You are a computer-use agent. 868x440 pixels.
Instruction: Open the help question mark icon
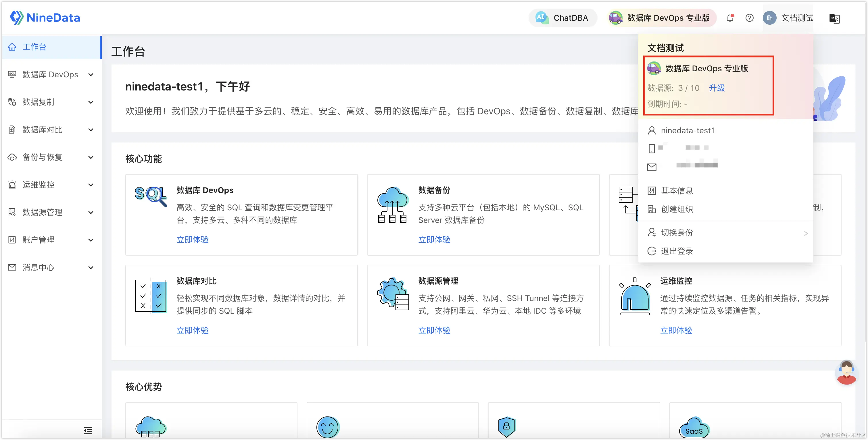(749, 18)
